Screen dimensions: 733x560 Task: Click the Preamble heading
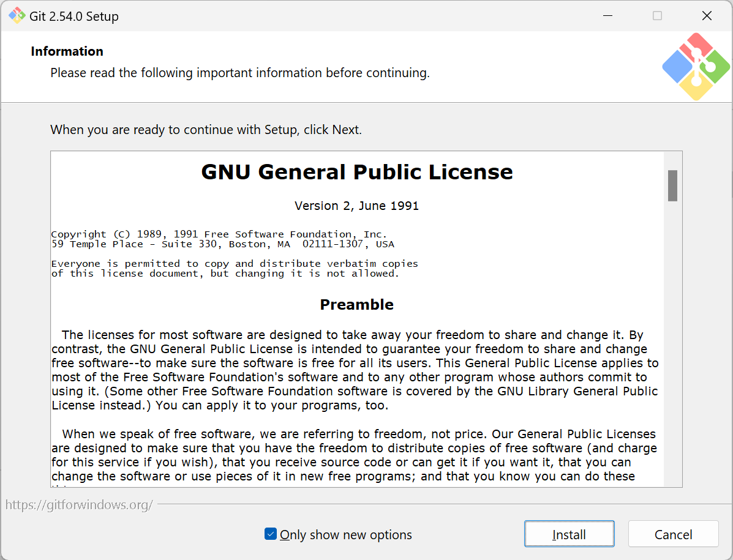click(x=356, y=305)
